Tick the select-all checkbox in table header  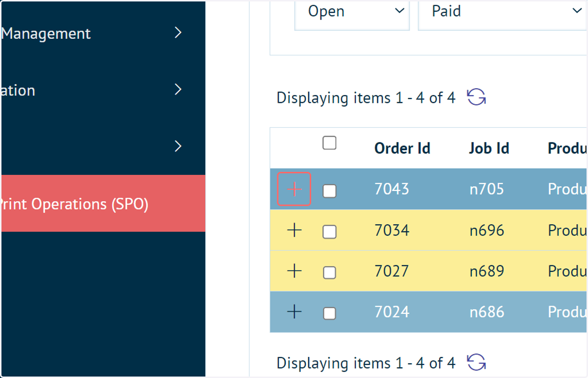pos(329,143)
